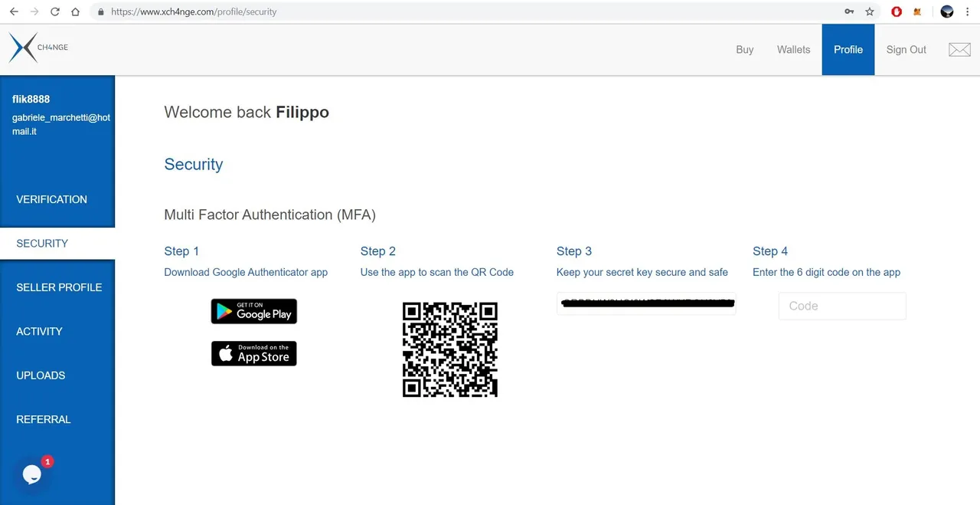This screenshot has width=980, height=505.
Task: Click Sign Out link
Action: pyautogui.click(x=906, y=50)
